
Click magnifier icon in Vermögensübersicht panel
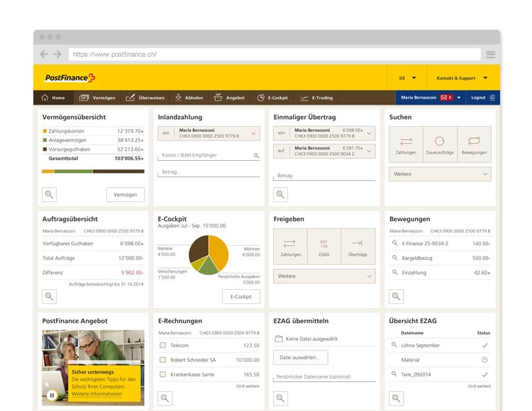pyautogui.click(x=49, y=194)
